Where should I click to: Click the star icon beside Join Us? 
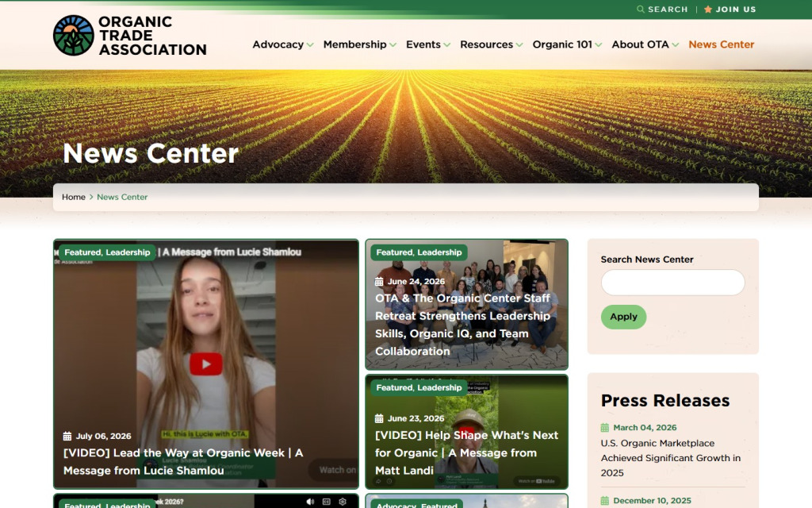708,10
